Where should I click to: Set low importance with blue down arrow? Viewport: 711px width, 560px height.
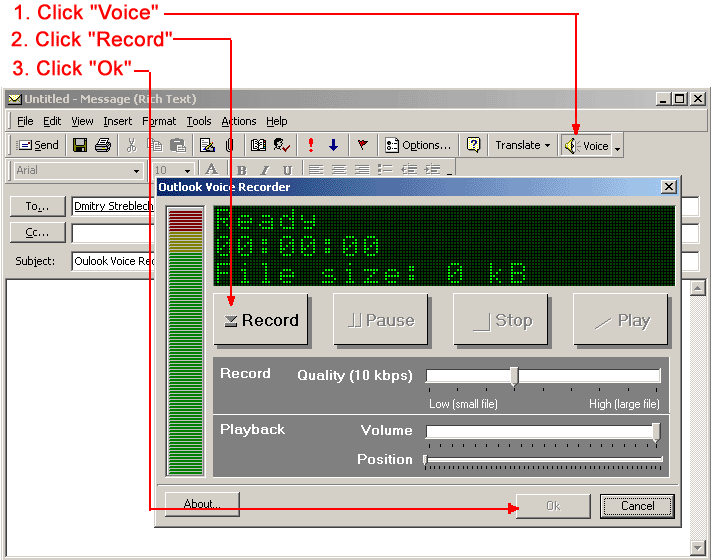point(334,145)
